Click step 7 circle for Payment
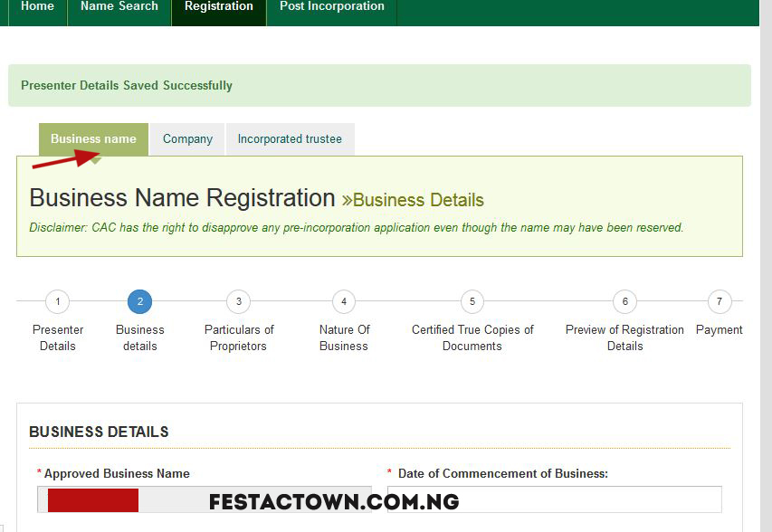 click(720, 301)
